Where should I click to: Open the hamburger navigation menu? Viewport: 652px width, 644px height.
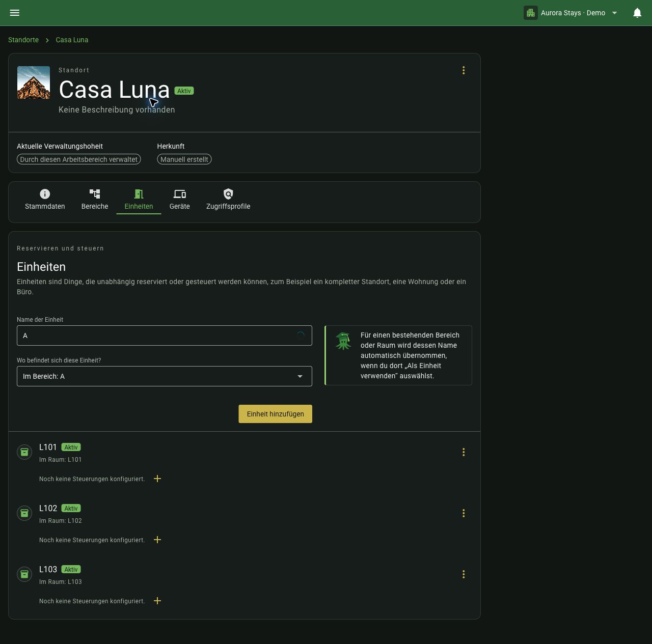pyautogui.click(x=15, y=13)
